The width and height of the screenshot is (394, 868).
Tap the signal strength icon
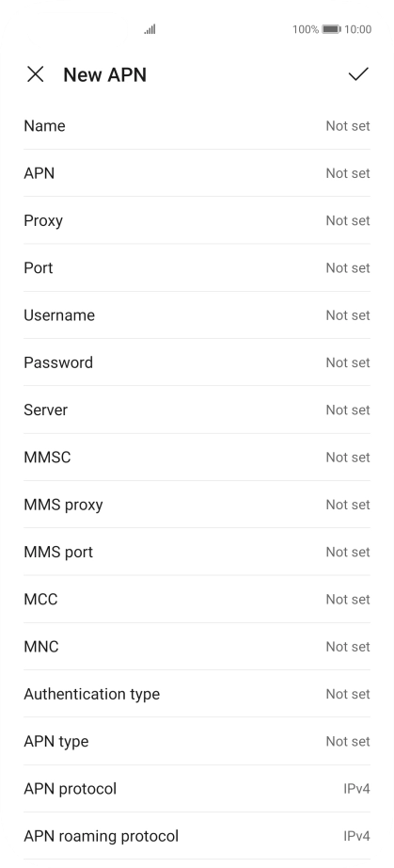[x=150, y=29]
